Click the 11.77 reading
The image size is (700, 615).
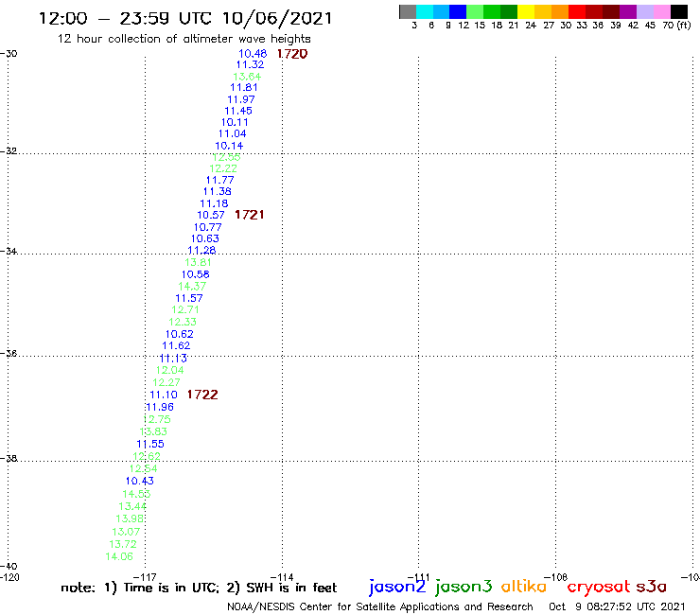coord(219,180)
